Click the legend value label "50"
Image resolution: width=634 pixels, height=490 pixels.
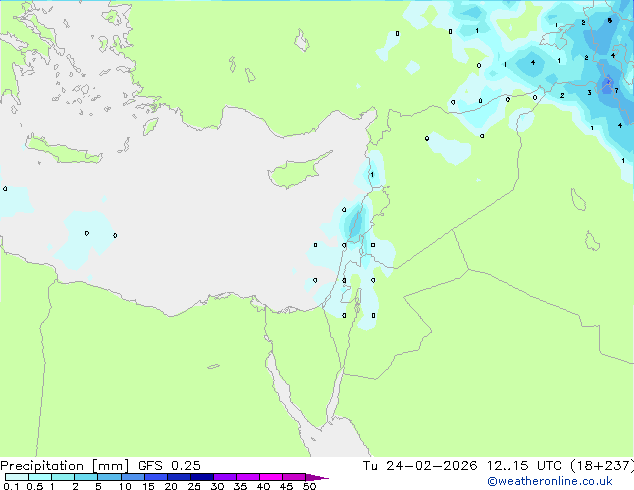[309, 486]
